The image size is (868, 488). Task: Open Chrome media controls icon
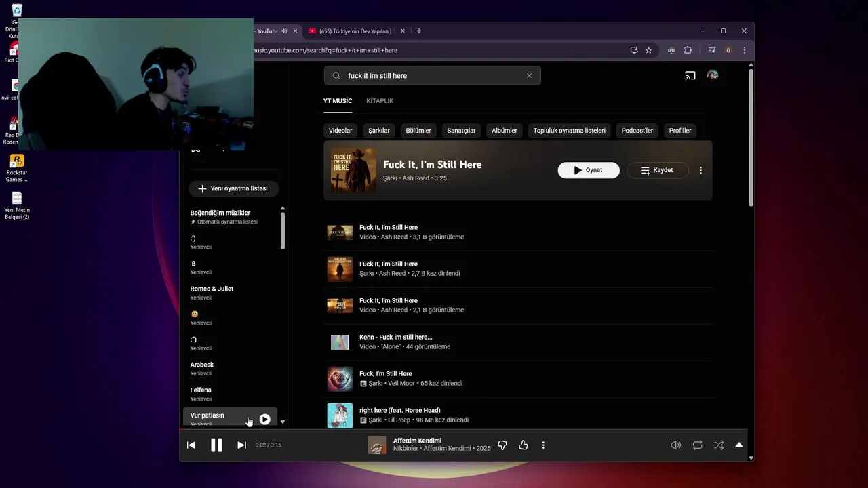click(711, 50)
